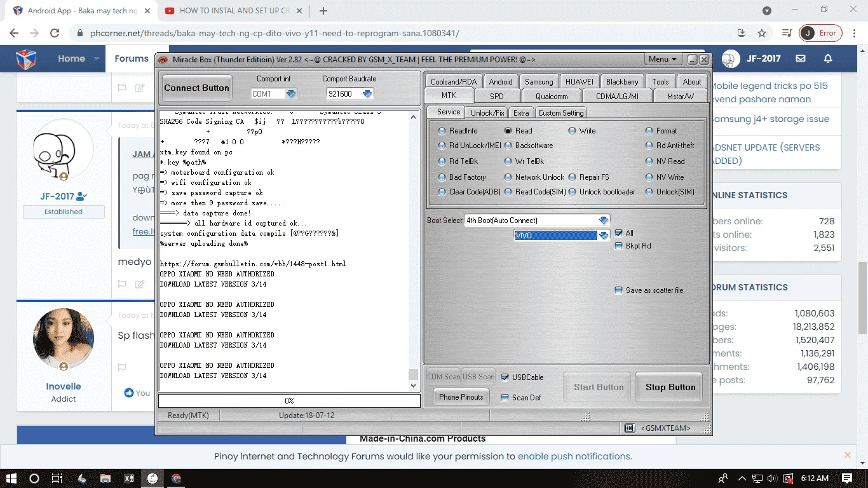Bookmark this page with the star icon
This screenshot has height=488, width=868.
point(762,33)
